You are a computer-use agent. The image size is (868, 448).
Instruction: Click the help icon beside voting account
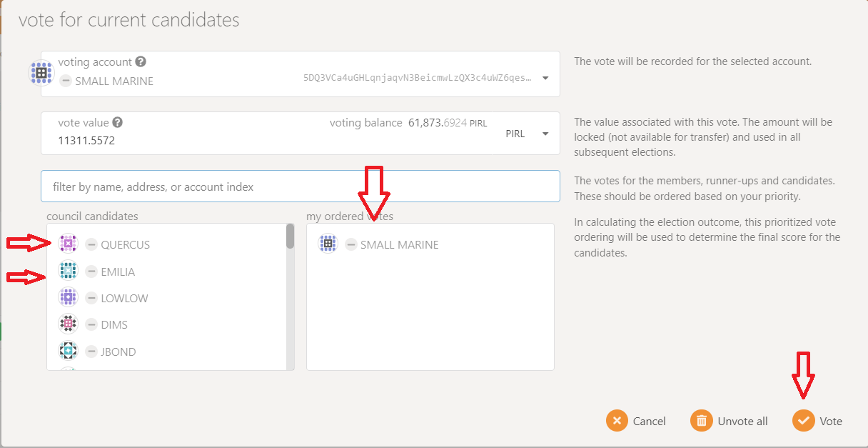pyautogui.click(x=141, y=62)
